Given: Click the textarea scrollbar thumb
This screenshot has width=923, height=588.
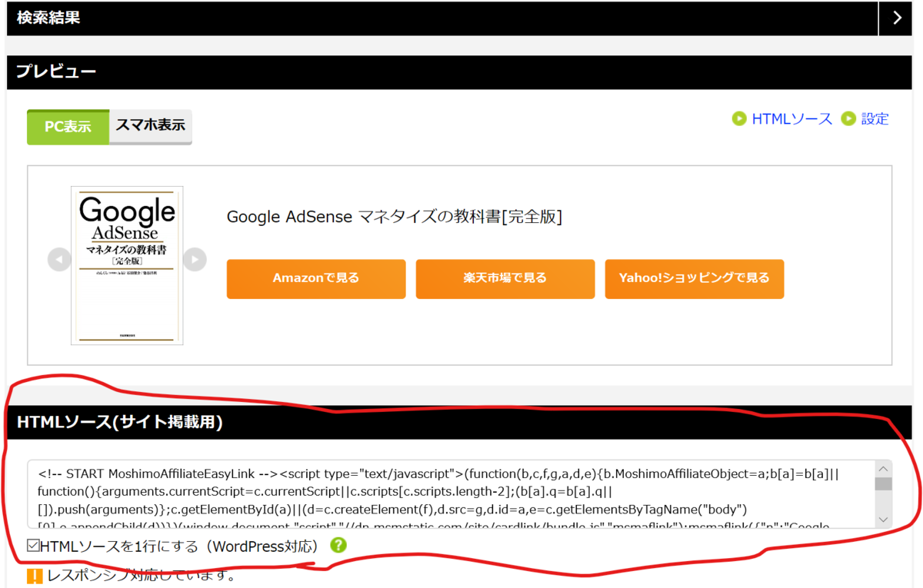Looking at the screenshot, I should pyautogui.click(x=884, y=483).
